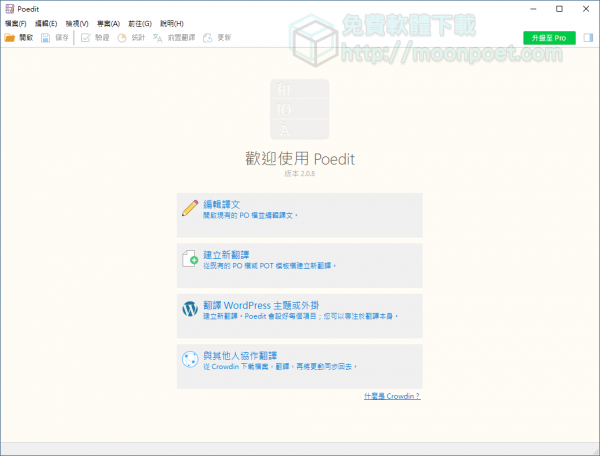Click the Update from sources toolbar icon
This screenshot has height=456, width=600.
click(207, 37)
